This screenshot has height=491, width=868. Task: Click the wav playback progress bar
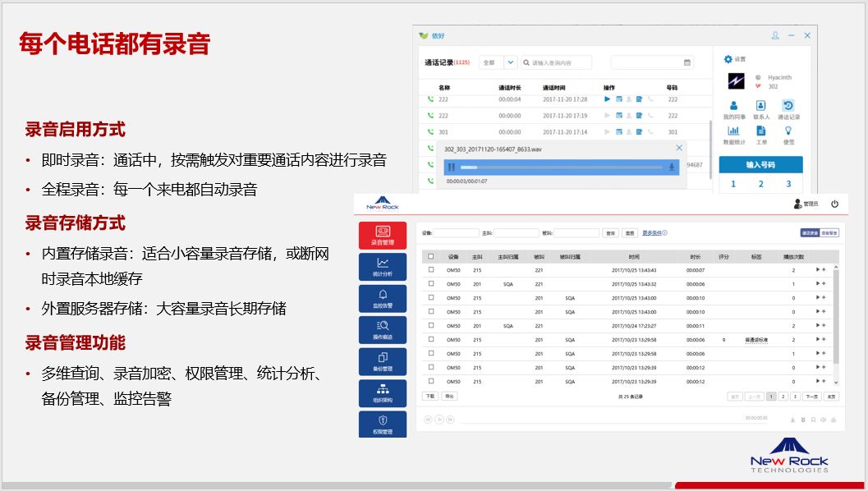(x=560, y=167)
